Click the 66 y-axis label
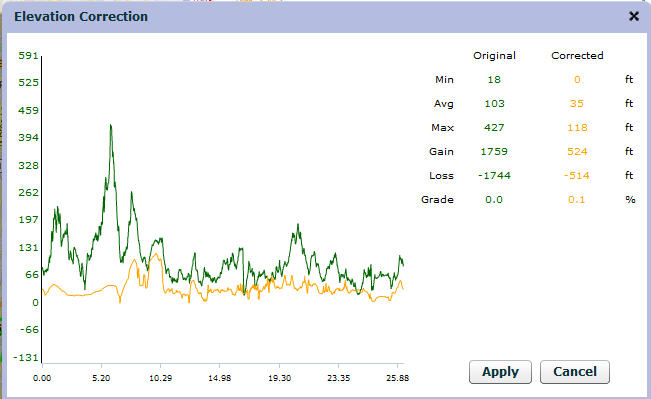Screen dimensions: 651x399 click(32, 274)
